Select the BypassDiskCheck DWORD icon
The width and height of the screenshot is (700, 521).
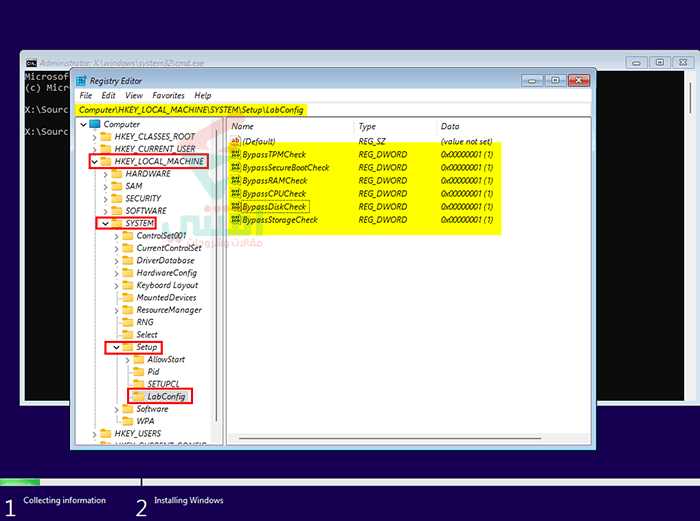point(236,206)
